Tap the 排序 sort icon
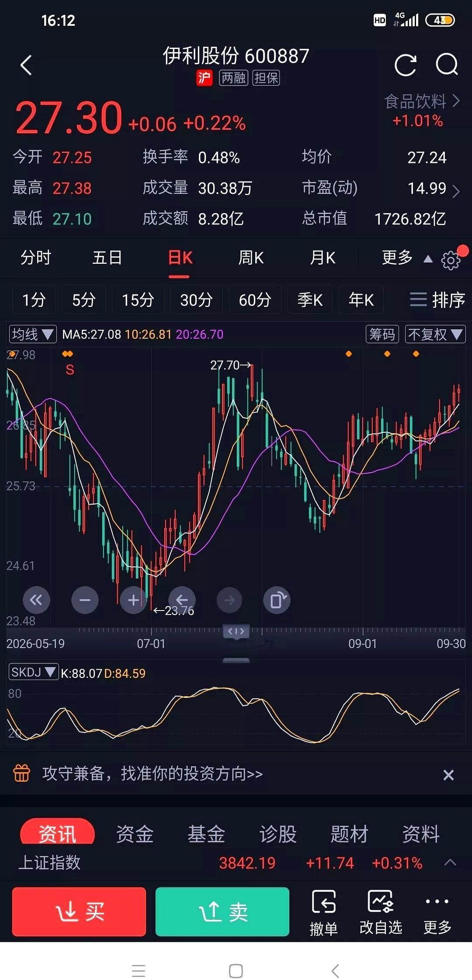This screenshot has width=472, height=980. tap(437, 300)
